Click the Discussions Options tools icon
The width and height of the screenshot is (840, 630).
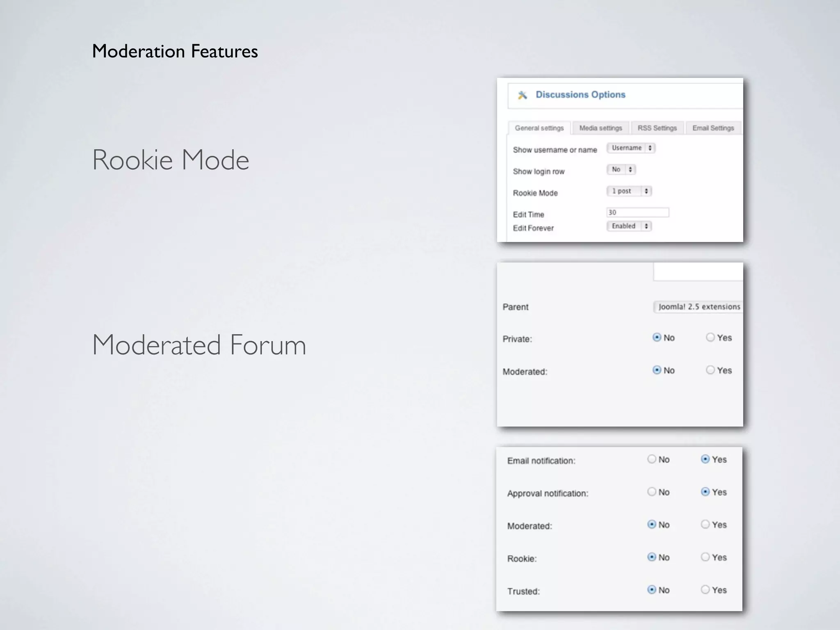(x=522, y=95)
